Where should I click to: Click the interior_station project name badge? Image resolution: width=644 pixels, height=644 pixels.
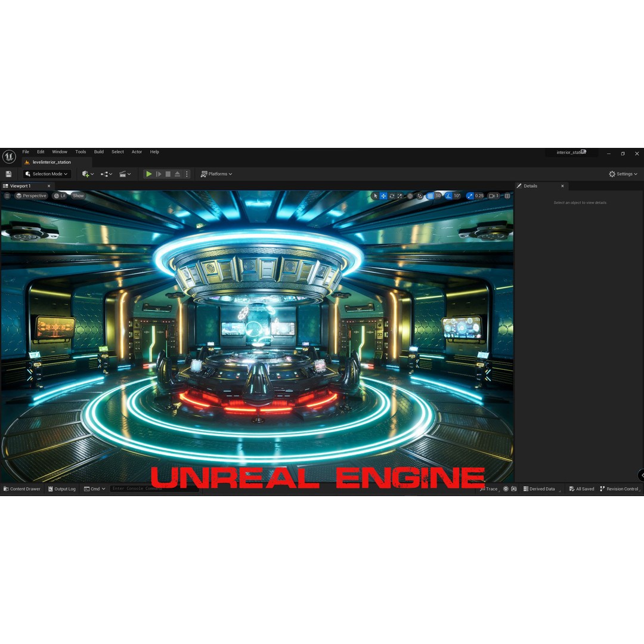(571, 153)
